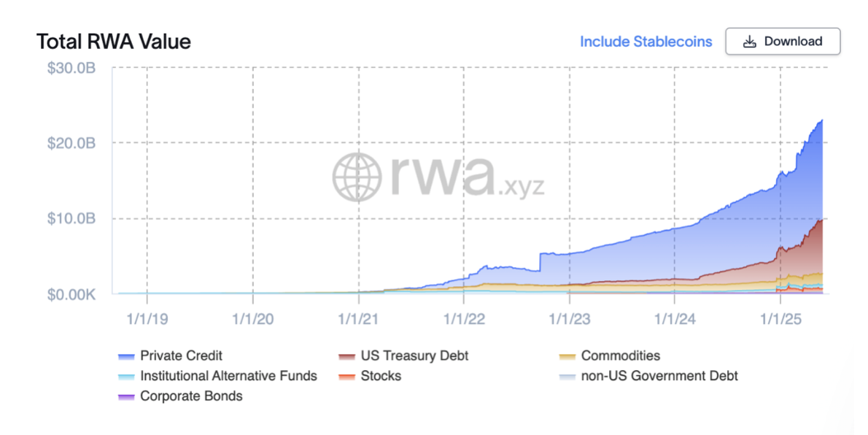Image resolution: width=868 pixels, height=435 pixels.
Task: Click the rwa.xyz globe watermark icon
Action: [357, 177]
